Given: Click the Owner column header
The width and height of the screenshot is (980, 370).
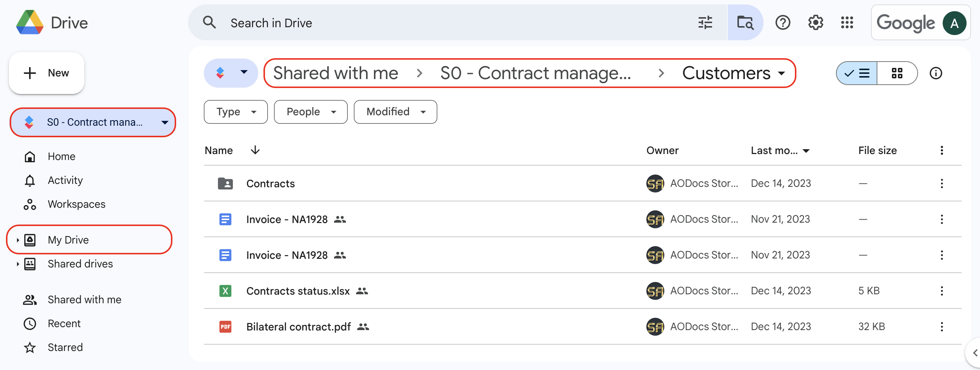Looking at the screenshot, I should pyautogui.click(x=662, y=151).
